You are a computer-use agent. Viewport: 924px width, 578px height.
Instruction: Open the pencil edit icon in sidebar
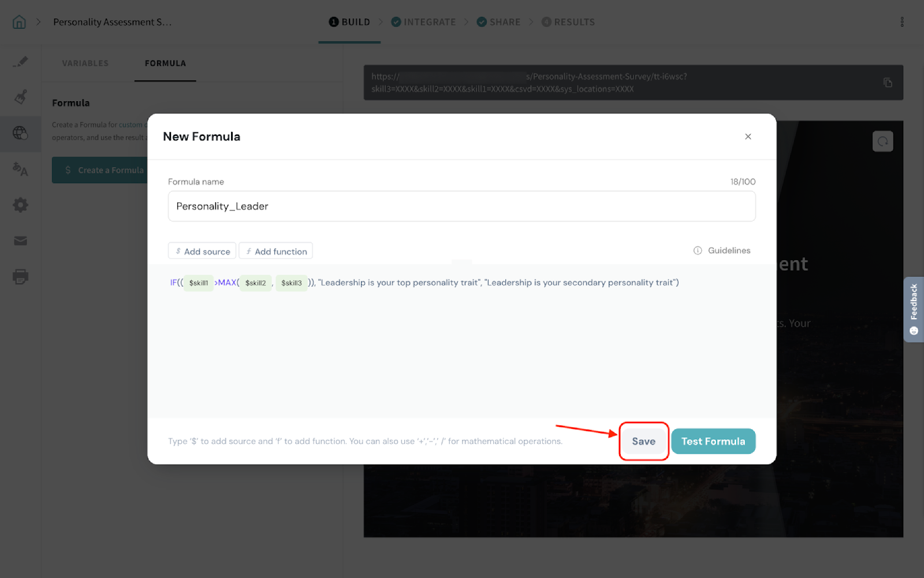tap(20, 62)
